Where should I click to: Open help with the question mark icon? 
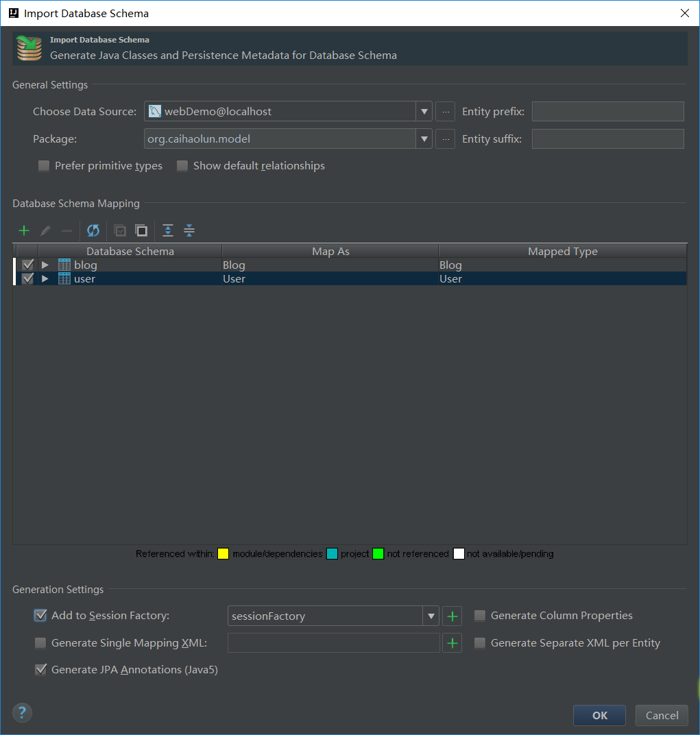tap(22, 713)
